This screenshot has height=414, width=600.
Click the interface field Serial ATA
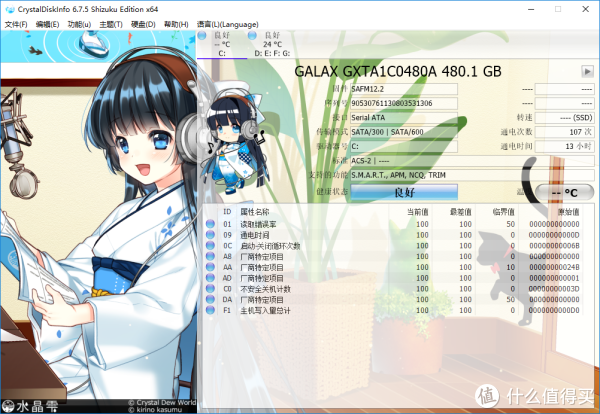pos(404,118)
